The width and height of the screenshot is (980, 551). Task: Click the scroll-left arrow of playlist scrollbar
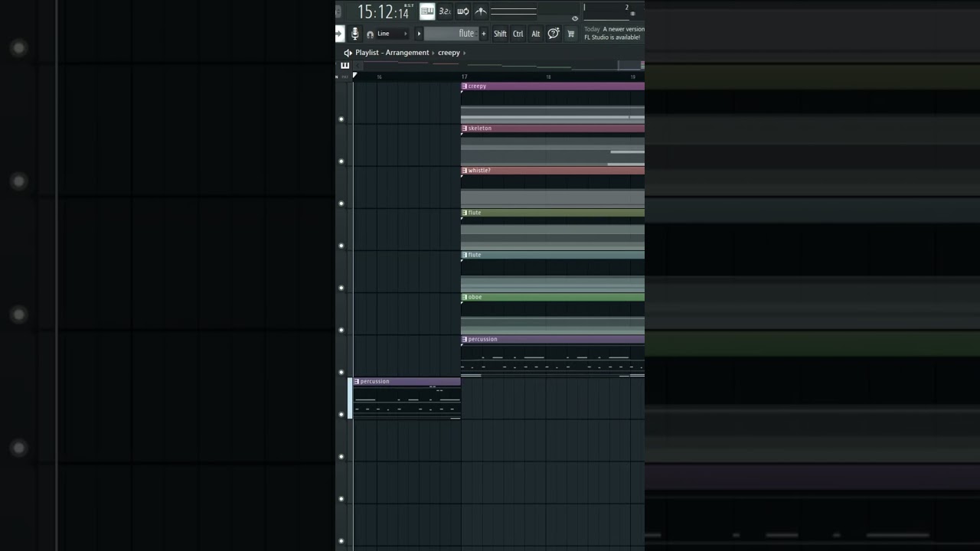point(358,66)
